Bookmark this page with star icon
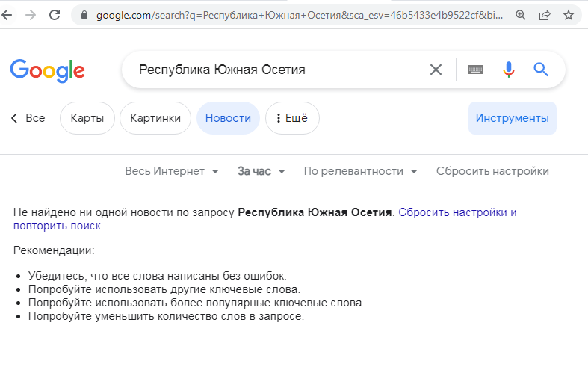The image size is (588, 367). click(569, 15)
